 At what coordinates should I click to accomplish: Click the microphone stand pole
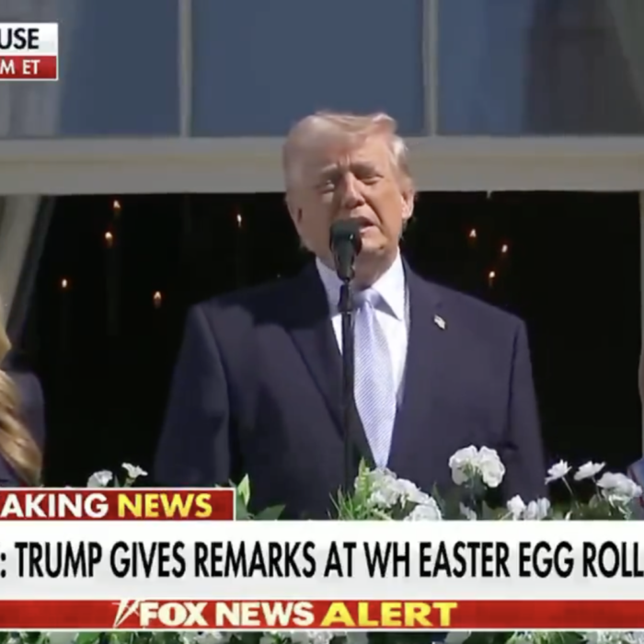point(349,378)
